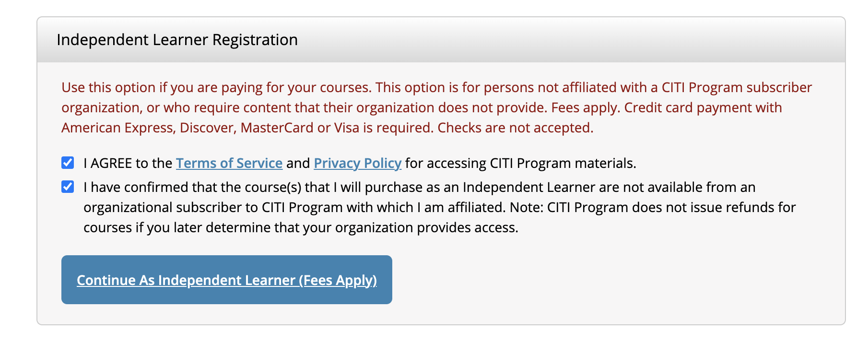Click "CITI Program subscriber" in red notice
This screenshot has height=356, width=868.
pos(737,88)
